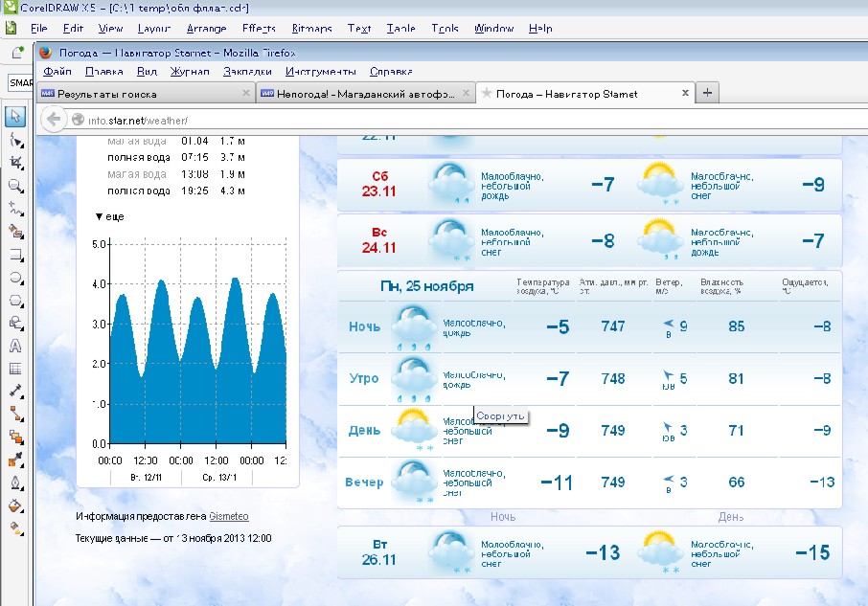Select the Pick tool in CorelDRAW toolbox
The height and width of the screenshot is (606, 868).
coord(15,117)
